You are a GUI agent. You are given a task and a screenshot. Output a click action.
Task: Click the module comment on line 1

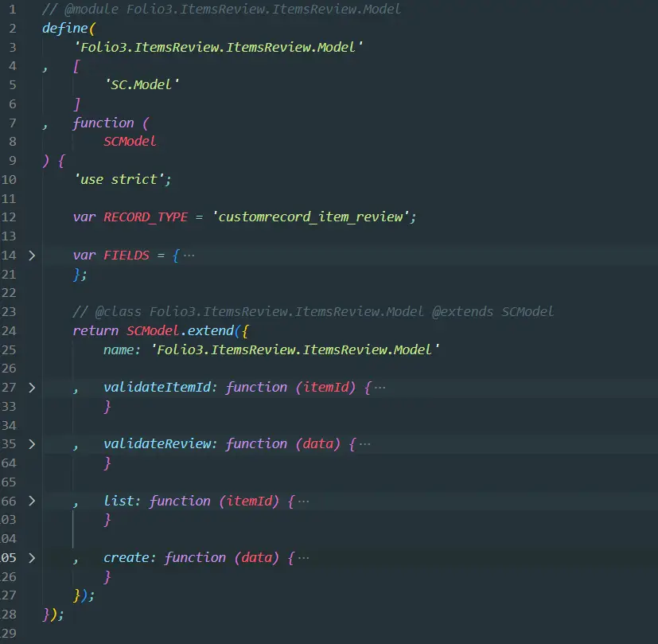point(221,10)
